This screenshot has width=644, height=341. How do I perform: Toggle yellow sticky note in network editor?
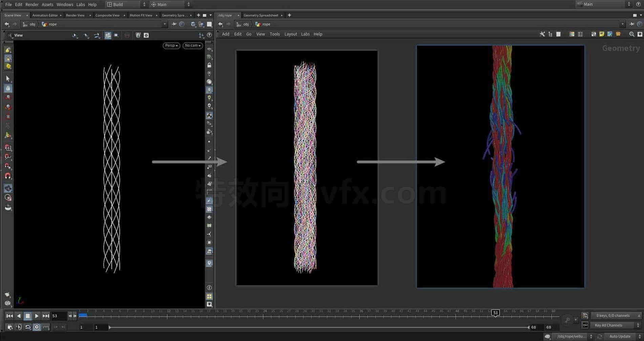point(602,34)
